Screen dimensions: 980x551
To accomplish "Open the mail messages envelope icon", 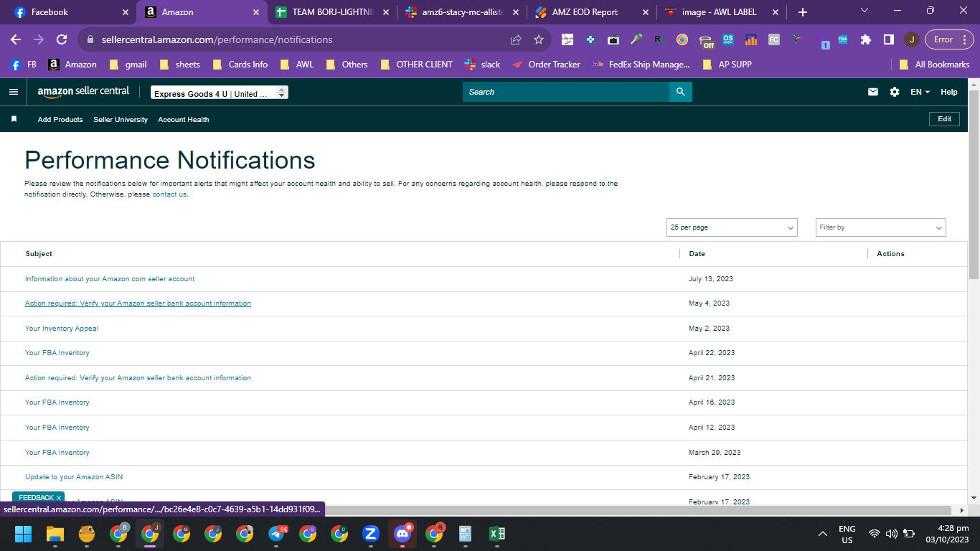I will [873, 92].
